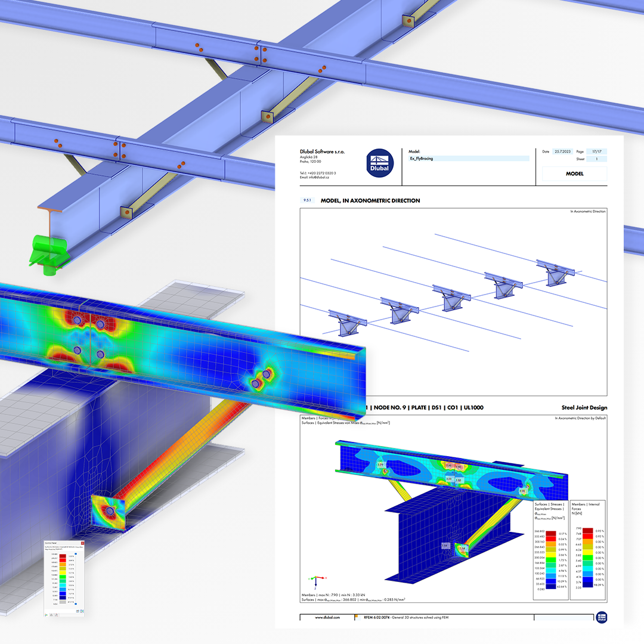Click the lower slider handle in Control Panel
Image resolution: width=644 pixels, height=644 pixels.
[76, 603]
